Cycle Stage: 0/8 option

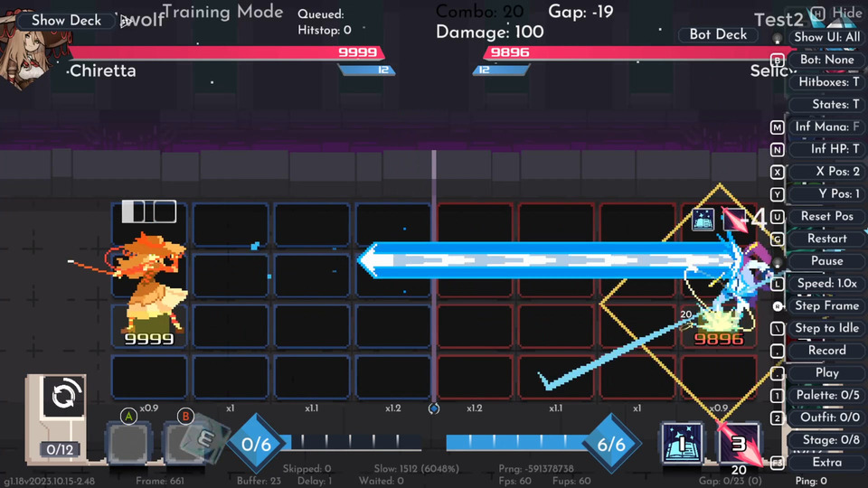[827, 440]
